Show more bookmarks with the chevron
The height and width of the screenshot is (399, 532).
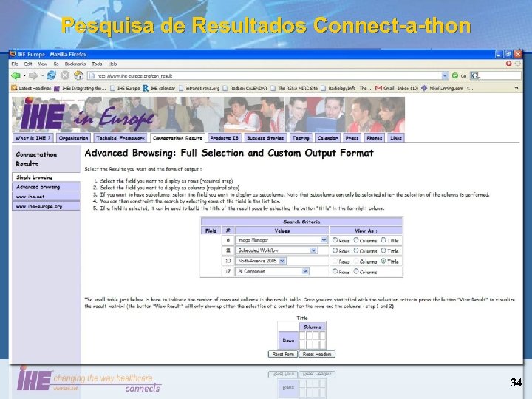516,88
